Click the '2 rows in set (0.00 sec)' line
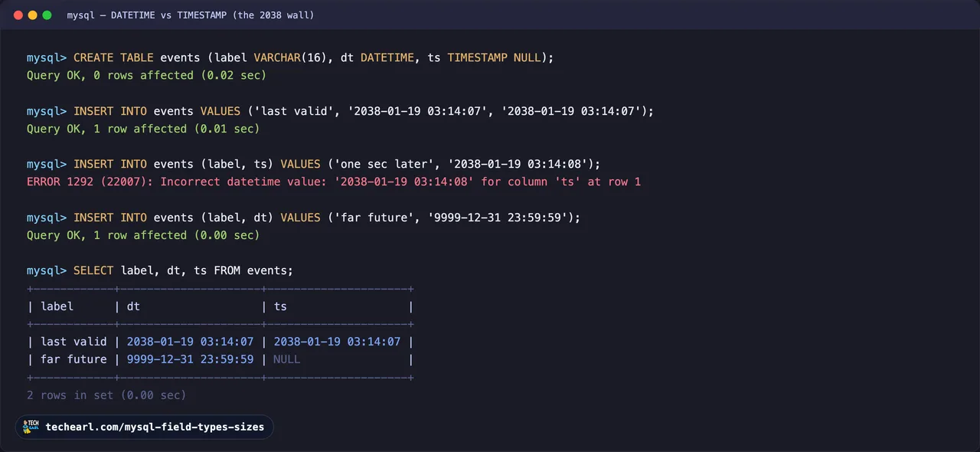The width and height of the screenshot is (980, 452). (106, 395)
